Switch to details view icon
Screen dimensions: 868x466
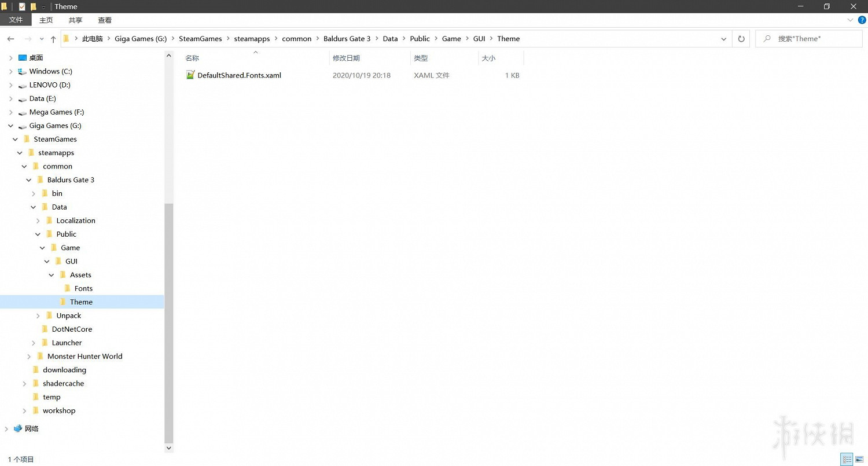point(847,460)
